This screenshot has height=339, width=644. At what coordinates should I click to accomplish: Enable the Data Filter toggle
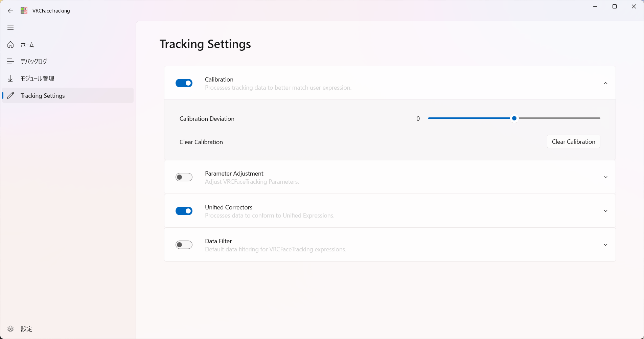click(184, 245)
